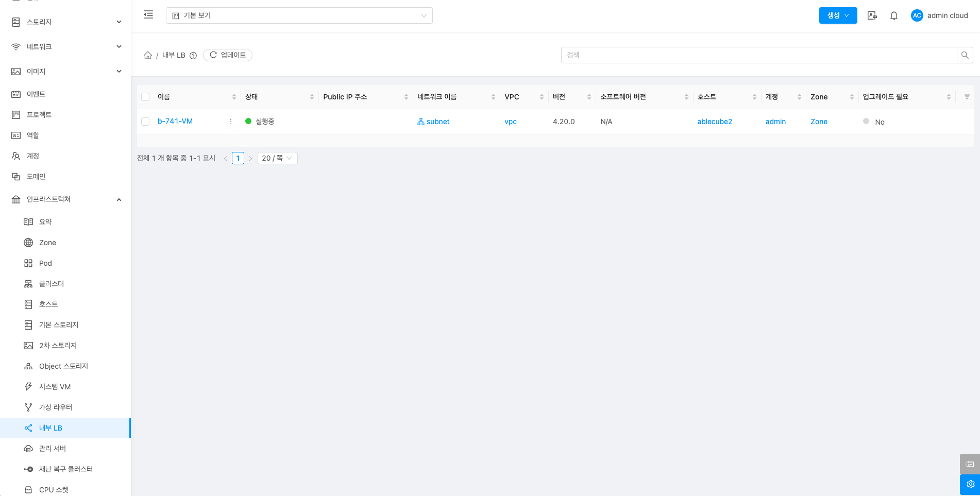Go to home via breadcrumb house icon
This screenshot has width=980, height=496.
pyautogui.click(x=148, y=55)
